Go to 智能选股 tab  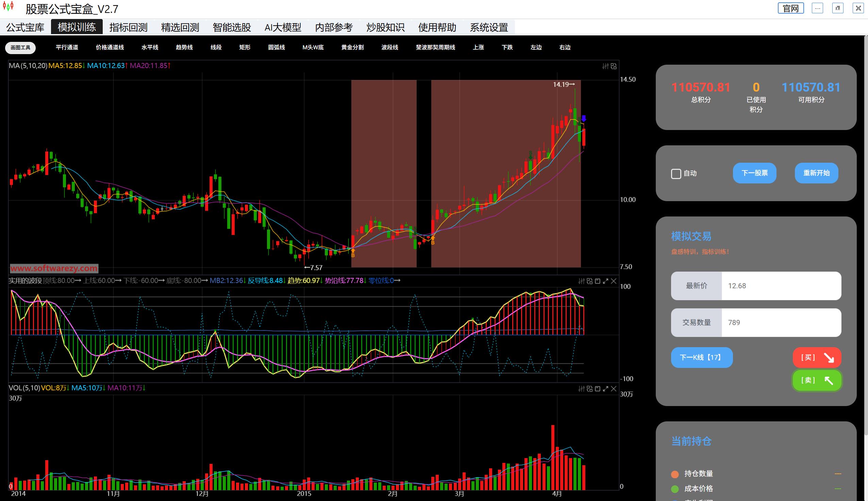point(232,27)
